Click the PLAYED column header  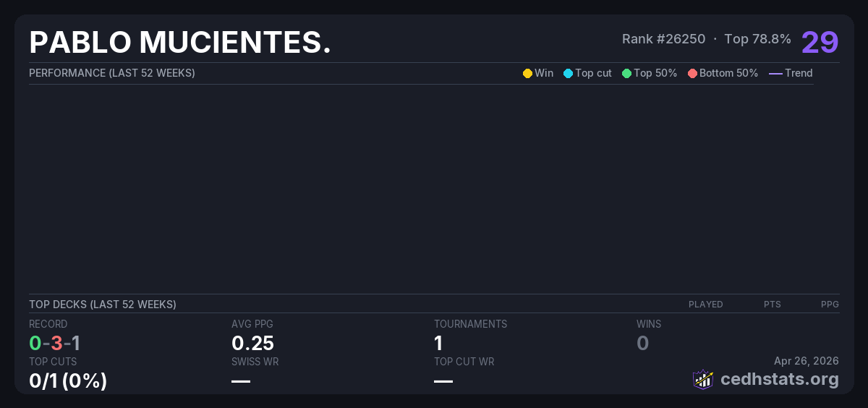[x=705, y=305]
